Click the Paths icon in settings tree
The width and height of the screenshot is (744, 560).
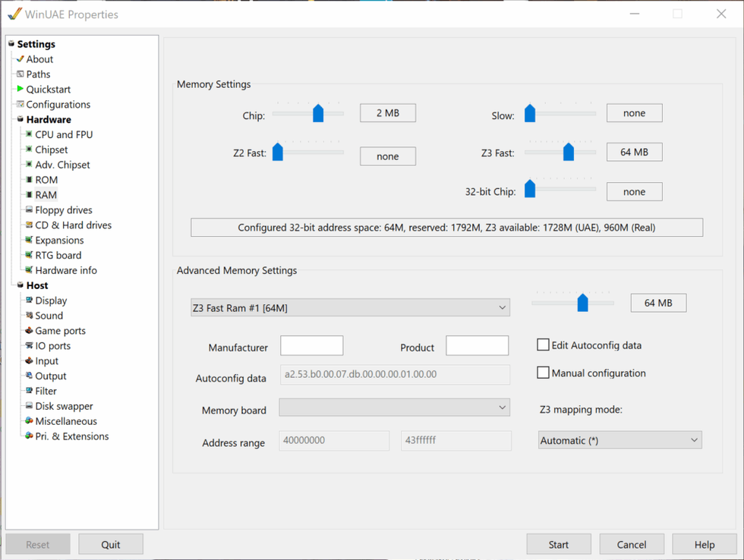20,74
